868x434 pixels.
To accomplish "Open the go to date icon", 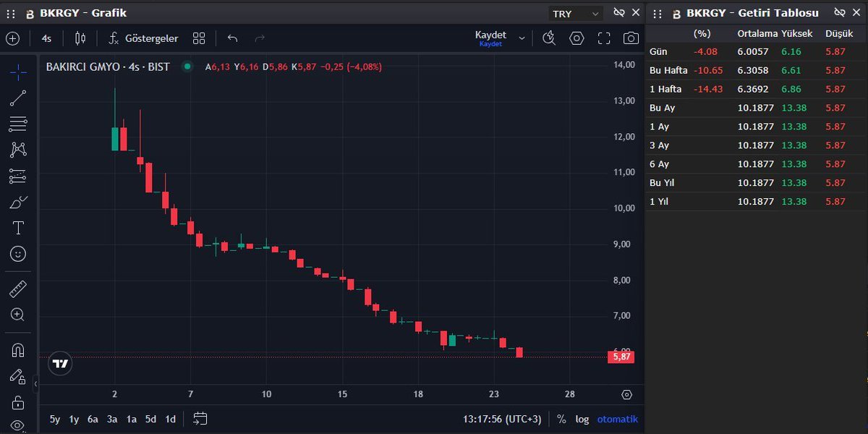I will point(200,419).
